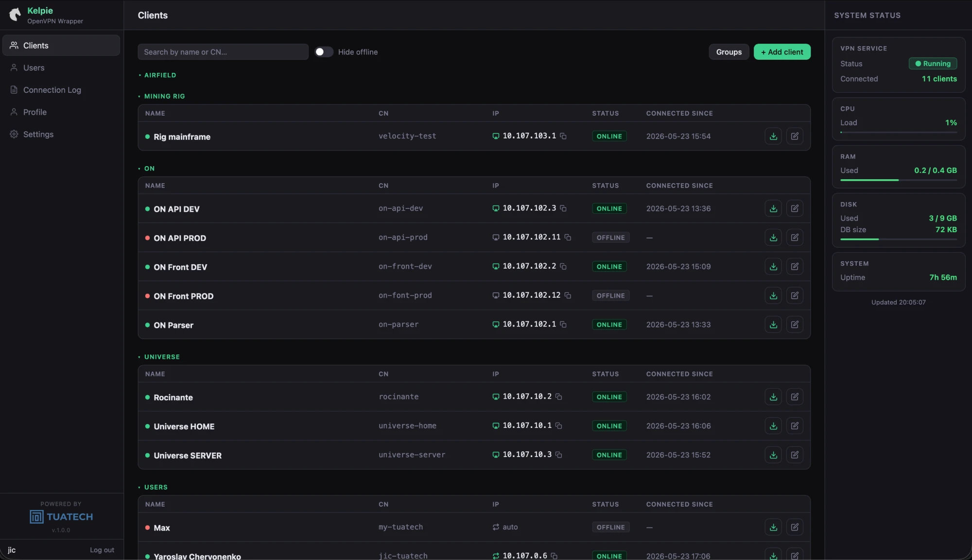Click the Groups button
The image size is (972, 560).
click(x=729, y=52)
